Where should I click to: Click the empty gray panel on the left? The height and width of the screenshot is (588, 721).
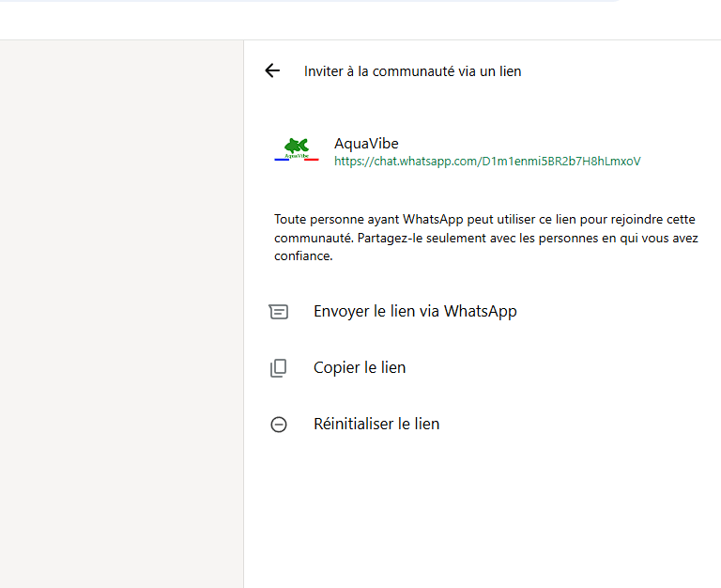click(121, 314)
